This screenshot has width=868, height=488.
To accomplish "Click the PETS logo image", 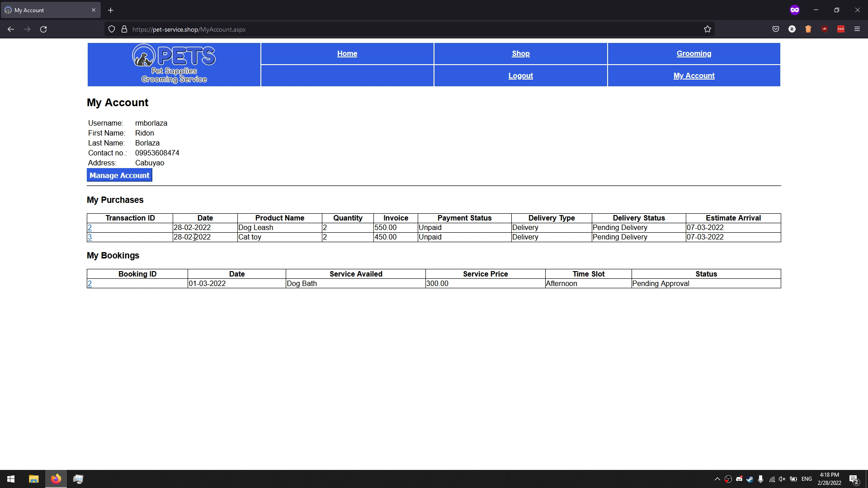I will pyautogui.click(x=174, y=64).
